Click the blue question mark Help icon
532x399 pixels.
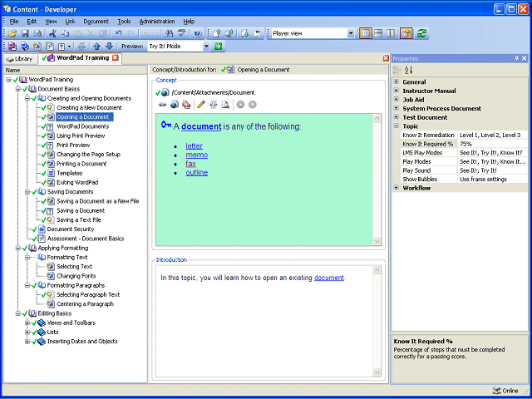(x=198, y=33)
